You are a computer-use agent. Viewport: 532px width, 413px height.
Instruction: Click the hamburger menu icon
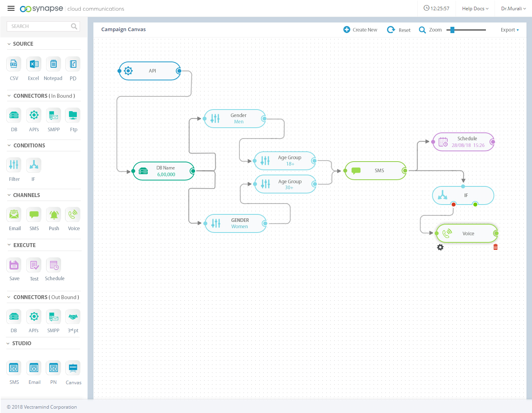pyautogui.click(x=11, y=9)
